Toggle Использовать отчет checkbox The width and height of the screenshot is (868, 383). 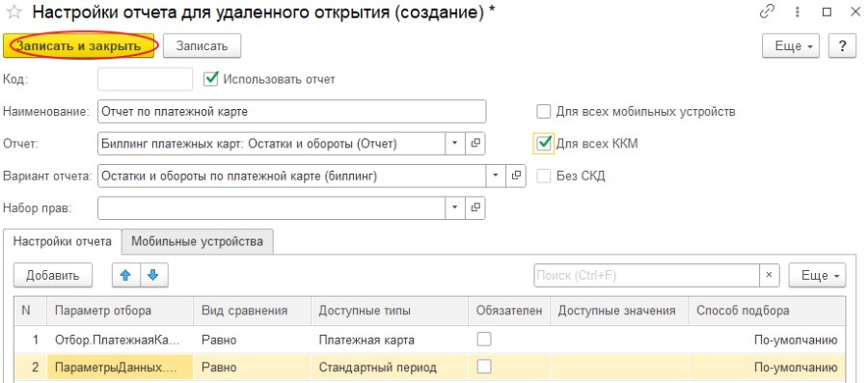click(x=211, y=79)
